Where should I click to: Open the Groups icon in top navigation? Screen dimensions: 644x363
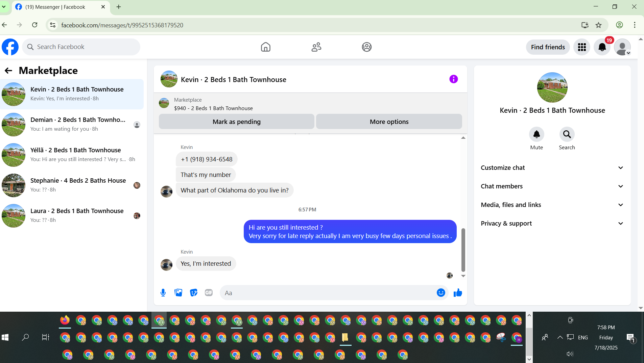(x=367, y=47)
